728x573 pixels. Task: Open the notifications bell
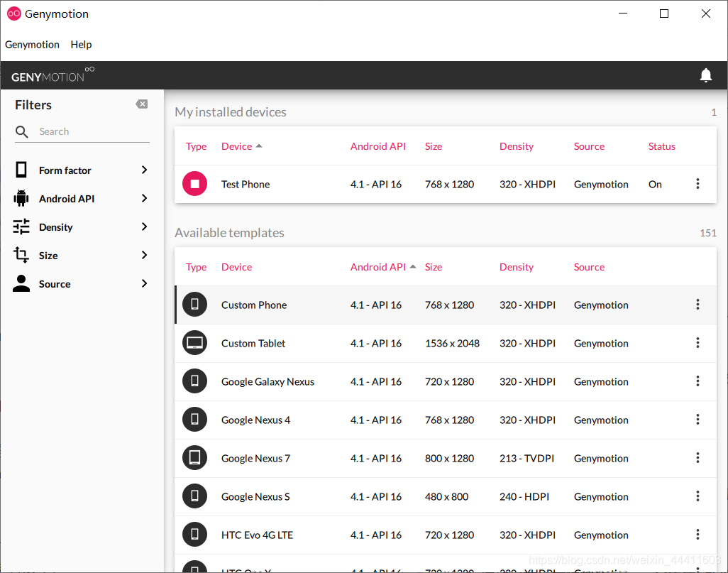(x=706, y=75)
